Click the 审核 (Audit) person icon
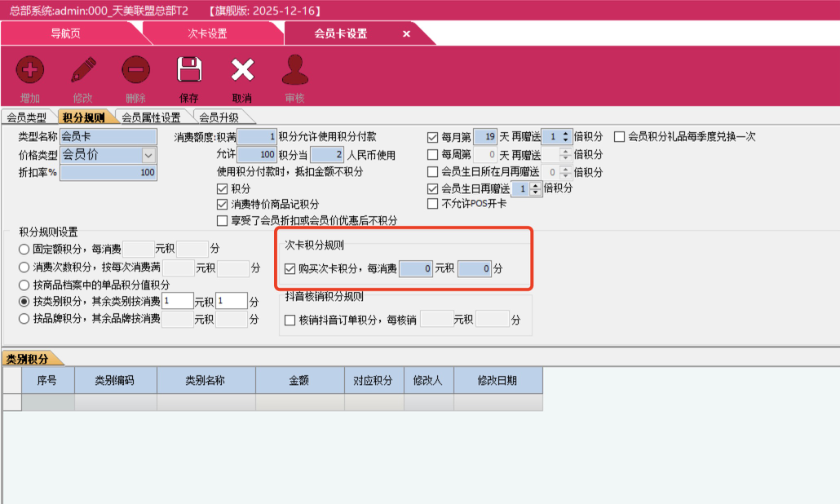The width and height of the screenshot is (840, 504). [x=294, y=70]
